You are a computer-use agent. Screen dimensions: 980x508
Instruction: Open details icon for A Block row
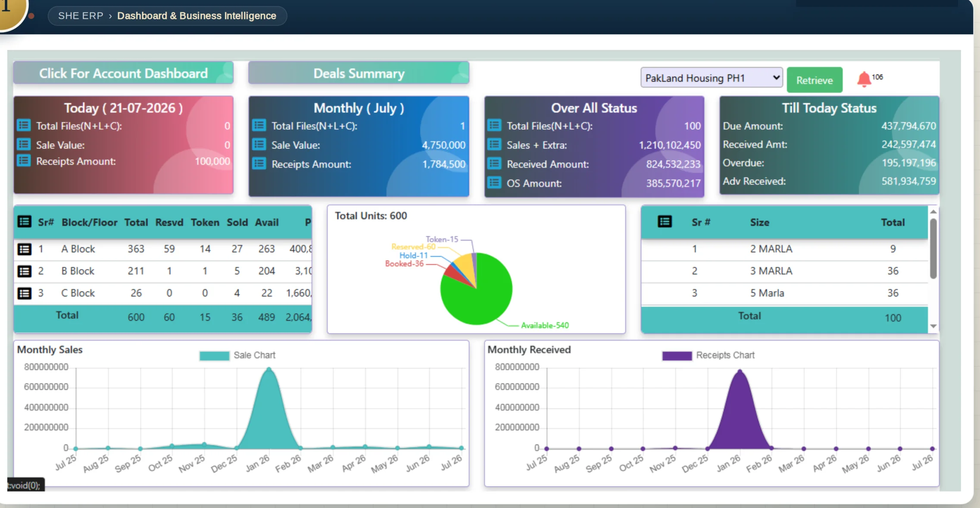tap(24, 249)
